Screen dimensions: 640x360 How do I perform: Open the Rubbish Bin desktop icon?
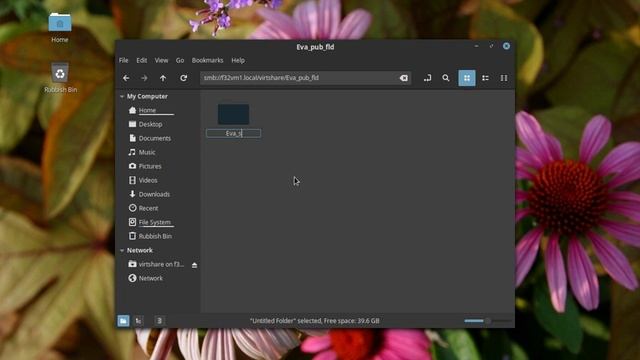coord(60,78)
